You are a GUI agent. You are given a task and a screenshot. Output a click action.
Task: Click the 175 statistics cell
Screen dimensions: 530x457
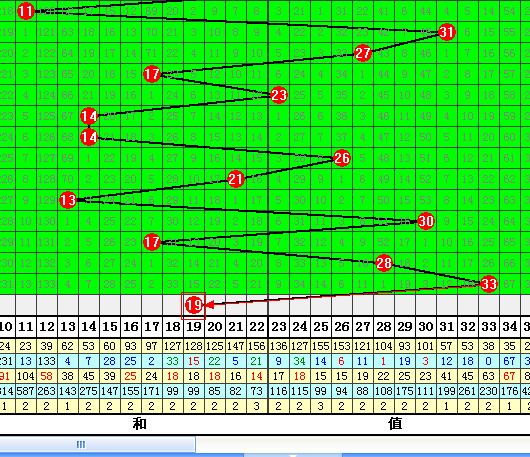pos(405,391)
